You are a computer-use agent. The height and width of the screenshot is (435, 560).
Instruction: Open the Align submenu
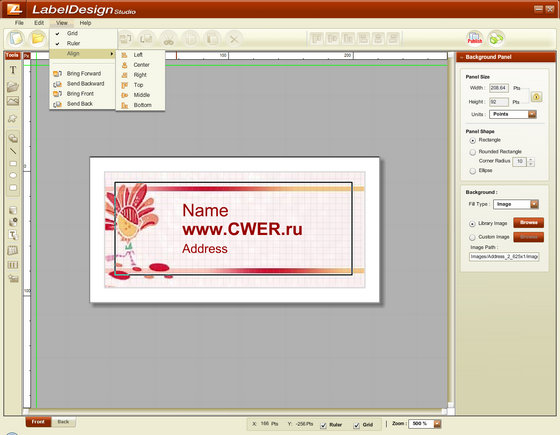click(82, 54)
